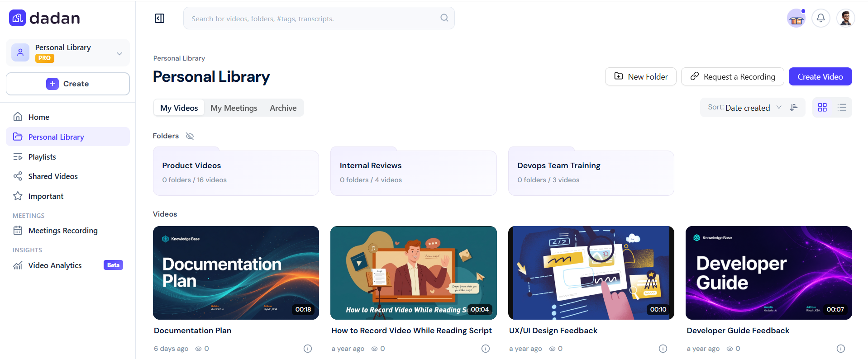Click the dadan logo icon
This screenshot has height=359, width=868.
(18, 18)
